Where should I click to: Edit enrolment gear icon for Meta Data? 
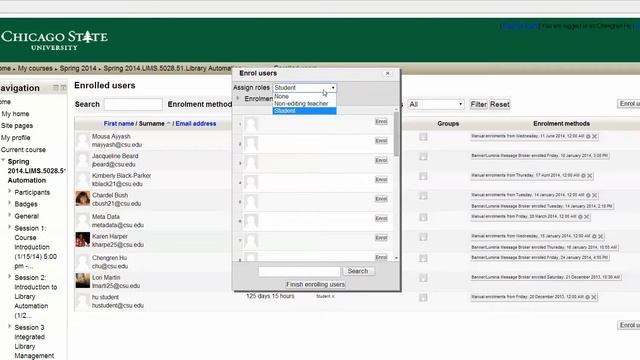(580, 217)
